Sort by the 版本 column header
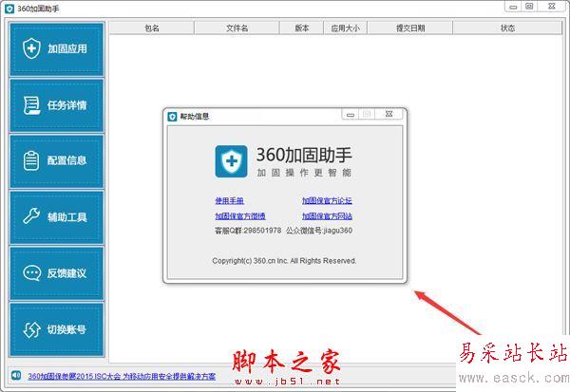The width and height of the screenshot is (570, 392). tap(302, 28)
